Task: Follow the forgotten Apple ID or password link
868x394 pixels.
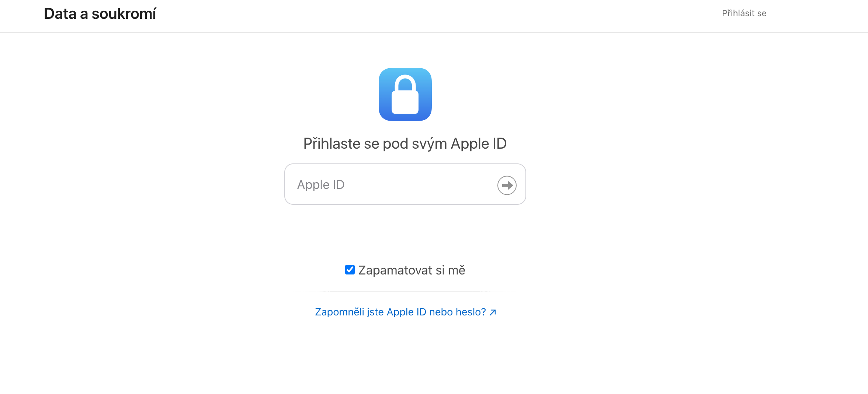Action: [400, 312]
